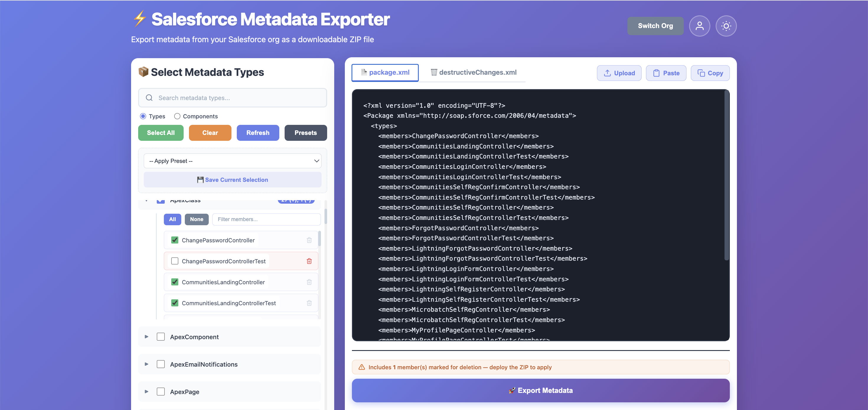868x410 pixels.
Task: Click the Package xmlns XML line
Action: point(470,115)
